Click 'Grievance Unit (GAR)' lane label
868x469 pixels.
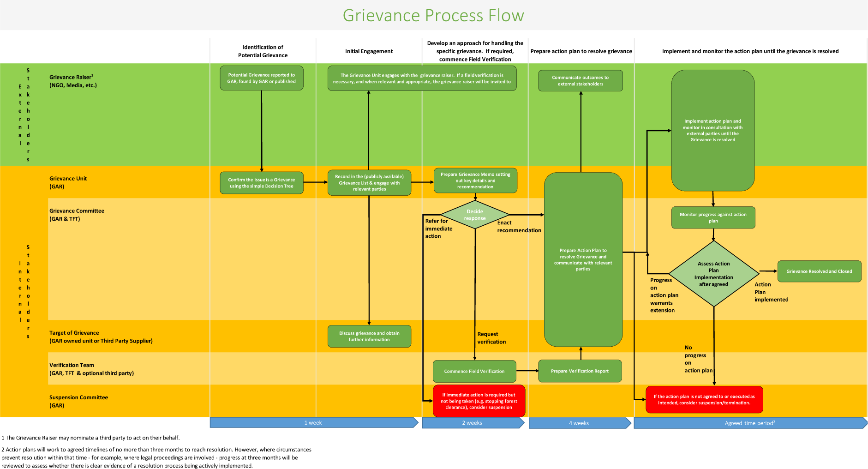68,182
